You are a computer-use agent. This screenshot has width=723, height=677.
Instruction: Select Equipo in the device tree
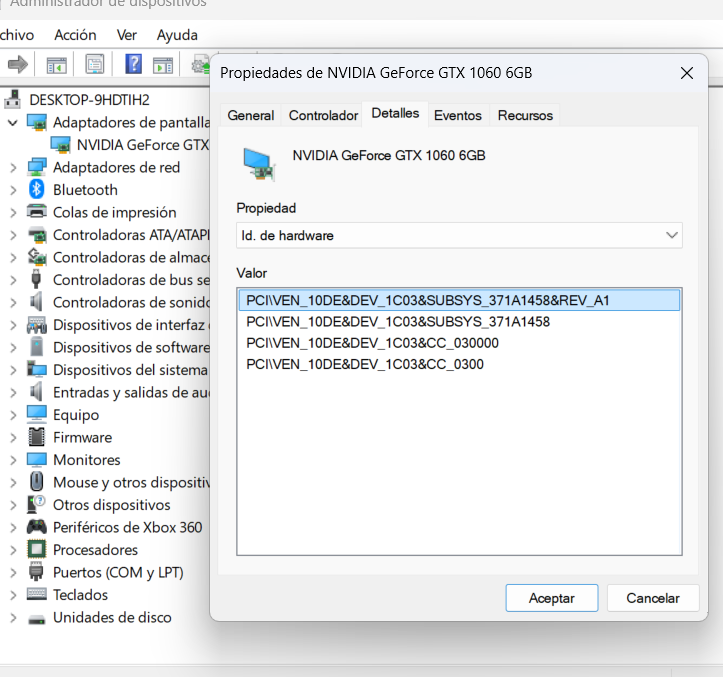(x=76, y=415)
